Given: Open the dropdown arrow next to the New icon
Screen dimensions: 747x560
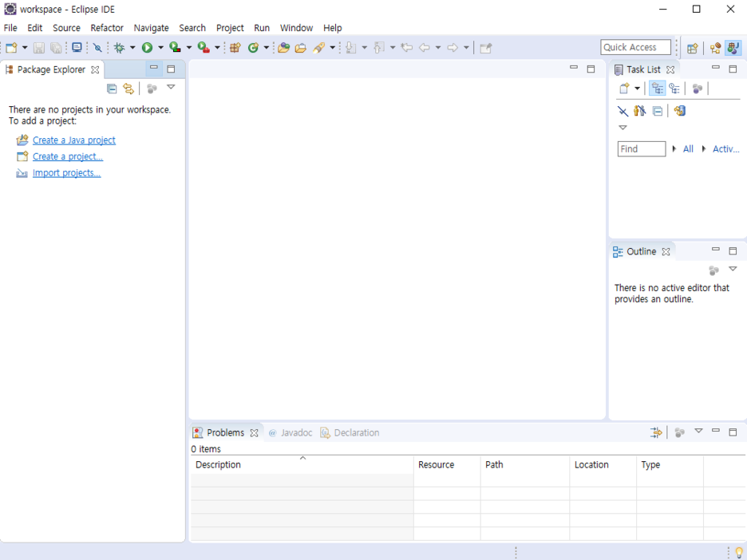Looking at the screenshot, I should [25, 48].
